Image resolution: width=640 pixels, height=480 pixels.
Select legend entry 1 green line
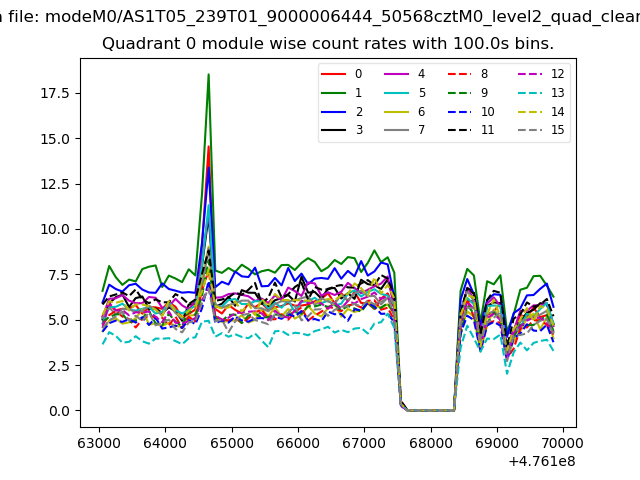click(x=332, y=93)
